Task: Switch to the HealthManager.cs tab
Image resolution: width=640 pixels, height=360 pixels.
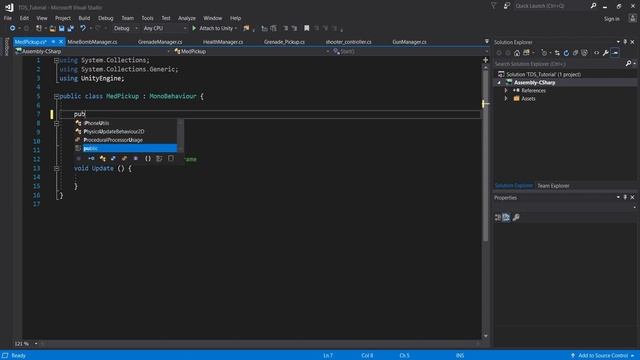Action: 223,42
